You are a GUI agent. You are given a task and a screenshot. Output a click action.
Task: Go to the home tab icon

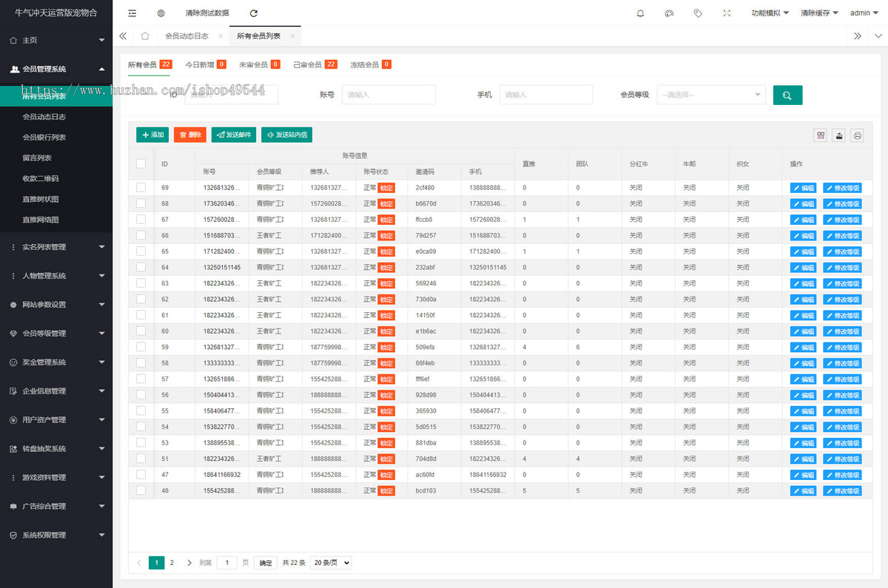click(x=145, y=36)
